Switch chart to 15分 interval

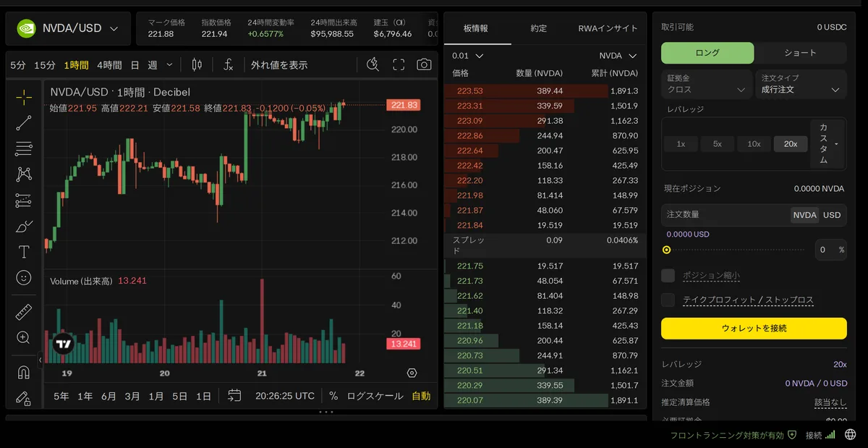45,65
